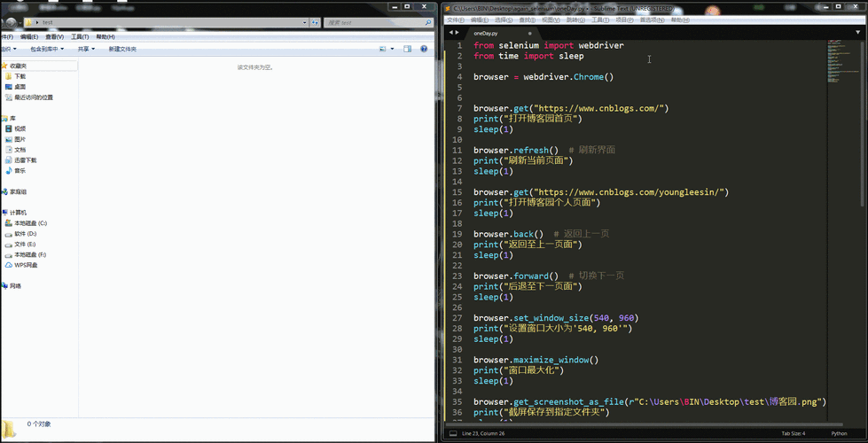Click the Explorer refresh button
Image resolution: width=868 pixels, height=443 pixels.
pyautogui.click(x=315, y=23)
